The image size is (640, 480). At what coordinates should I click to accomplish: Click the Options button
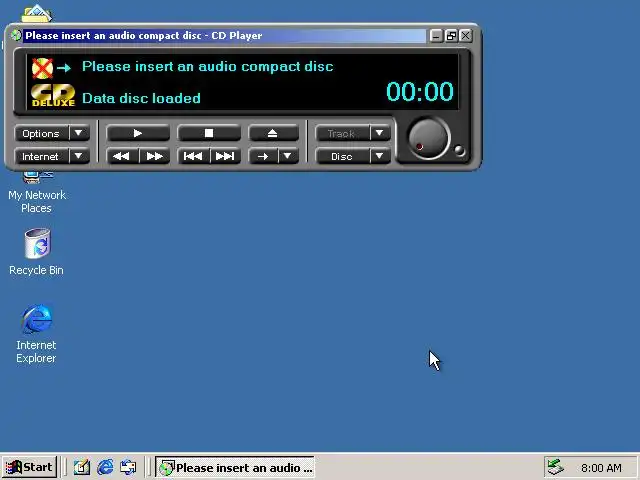click(41, 133)
